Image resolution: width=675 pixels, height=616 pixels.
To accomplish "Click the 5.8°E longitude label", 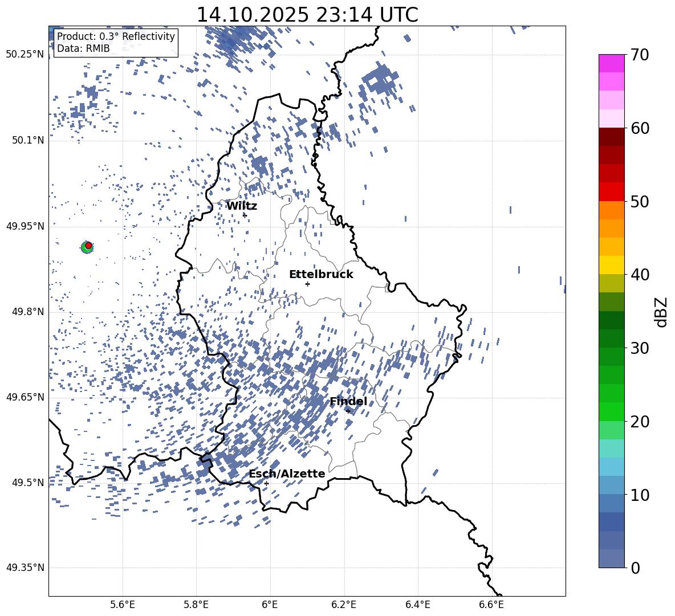I will pyautogui.click(x=196, y=605).
